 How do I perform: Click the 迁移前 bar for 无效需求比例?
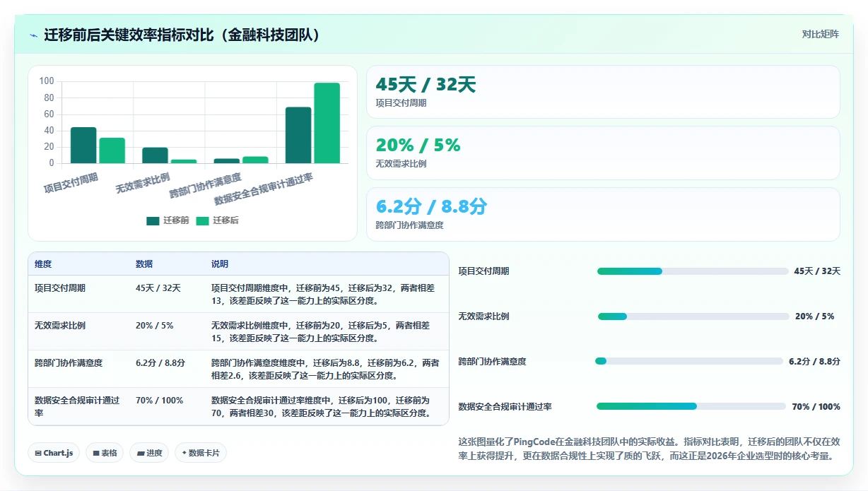coord(156,155)
